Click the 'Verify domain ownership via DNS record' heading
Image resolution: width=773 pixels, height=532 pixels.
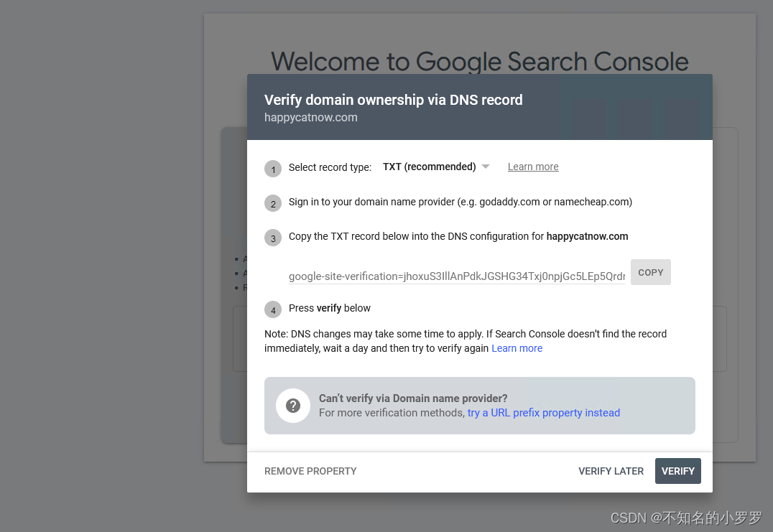point(394,100)
